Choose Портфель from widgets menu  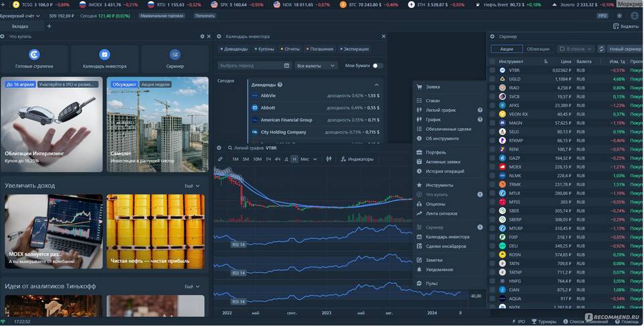pos(448,152)
